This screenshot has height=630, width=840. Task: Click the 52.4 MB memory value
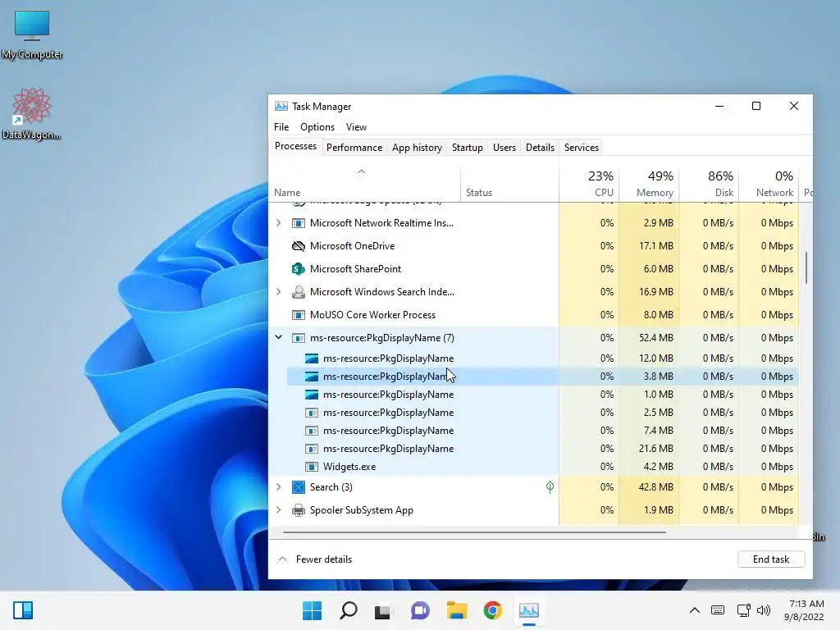[655, 337]
